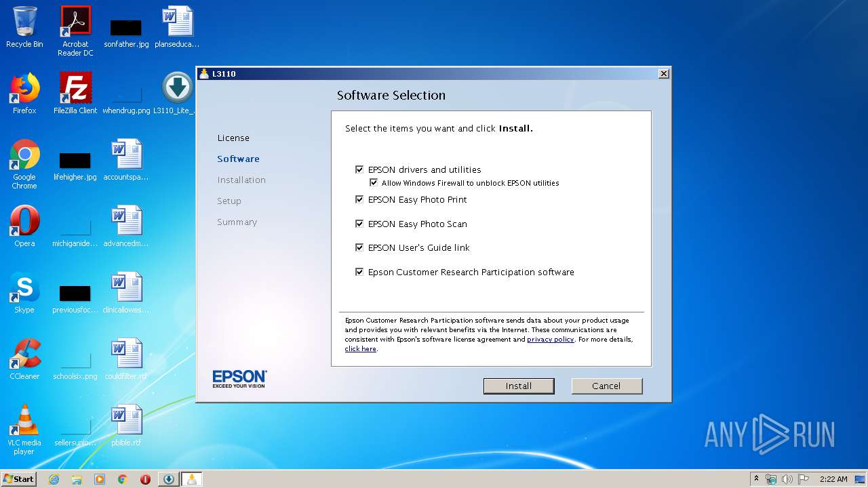Screen dimensions: 868x488
Task: Click Show Desktop button at taskbar end
Action: [x=861, y=479]
